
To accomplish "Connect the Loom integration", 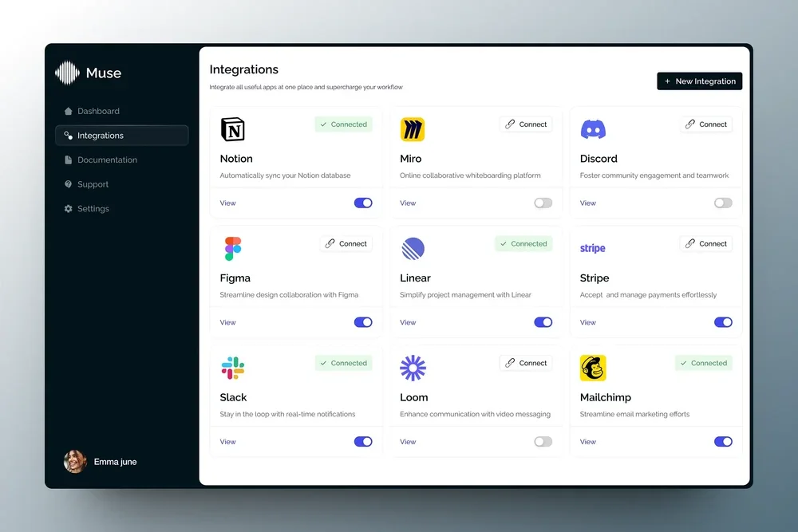I will pos(526,363).
